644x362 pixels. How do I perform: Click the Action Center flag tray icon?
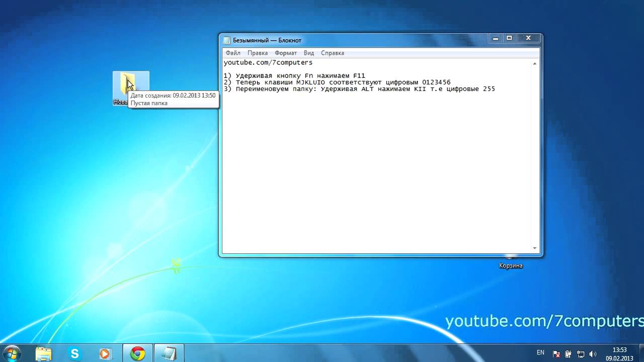[x=556, y=354]
